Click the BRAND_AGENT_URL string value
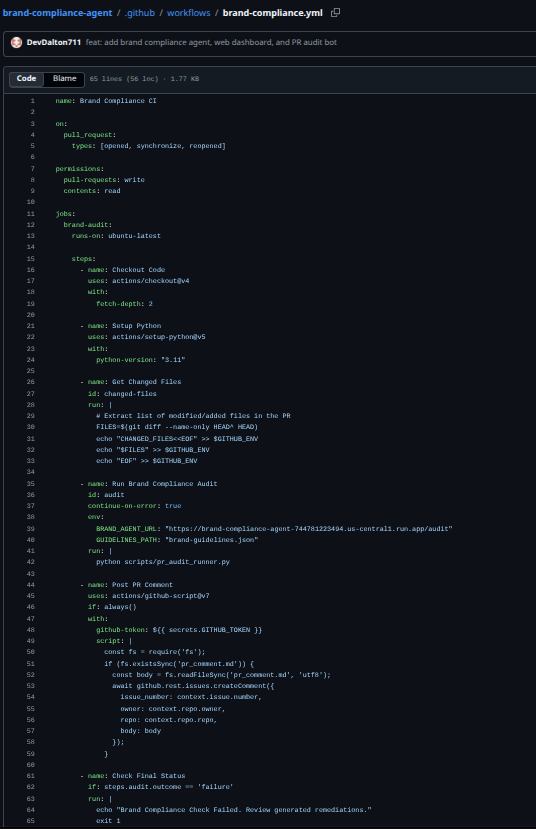536x829 pixels. tap(309, 529)
